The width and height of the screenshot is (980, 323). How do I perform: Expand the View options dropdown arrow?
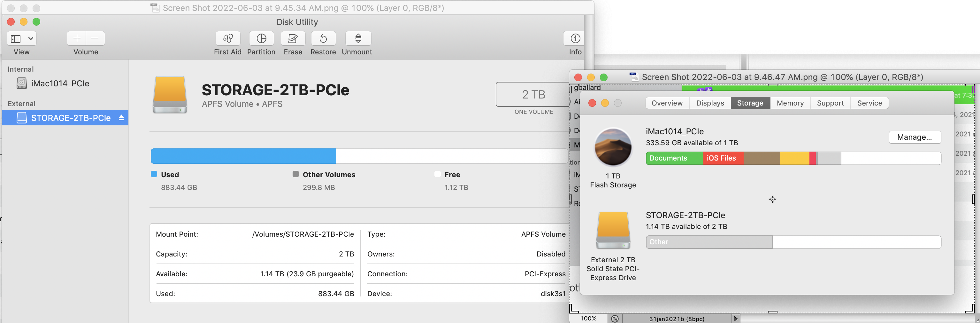31,38
